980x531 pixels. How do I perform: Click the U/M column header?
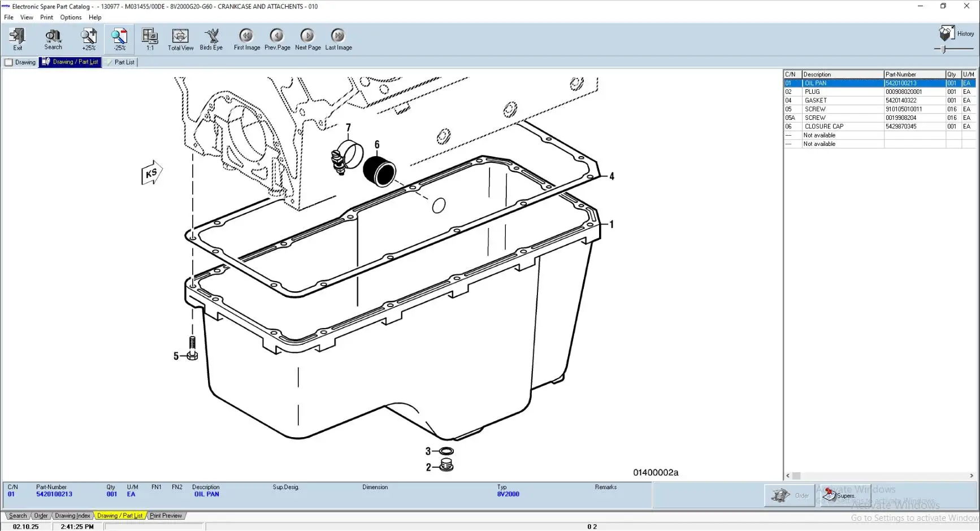pos(969,75)
